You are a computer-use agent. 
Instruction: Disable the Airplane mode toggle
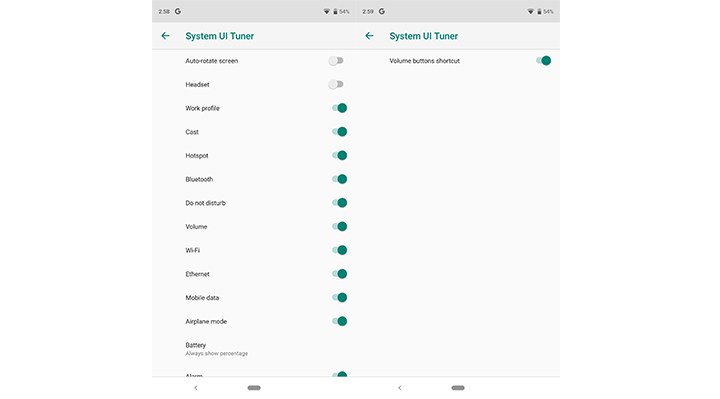[339, 321]
